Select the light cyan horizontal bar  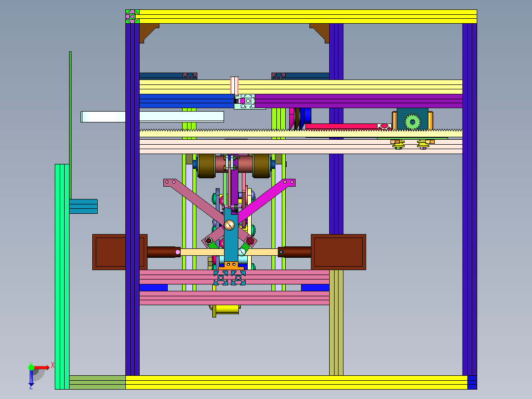[152, 117]
